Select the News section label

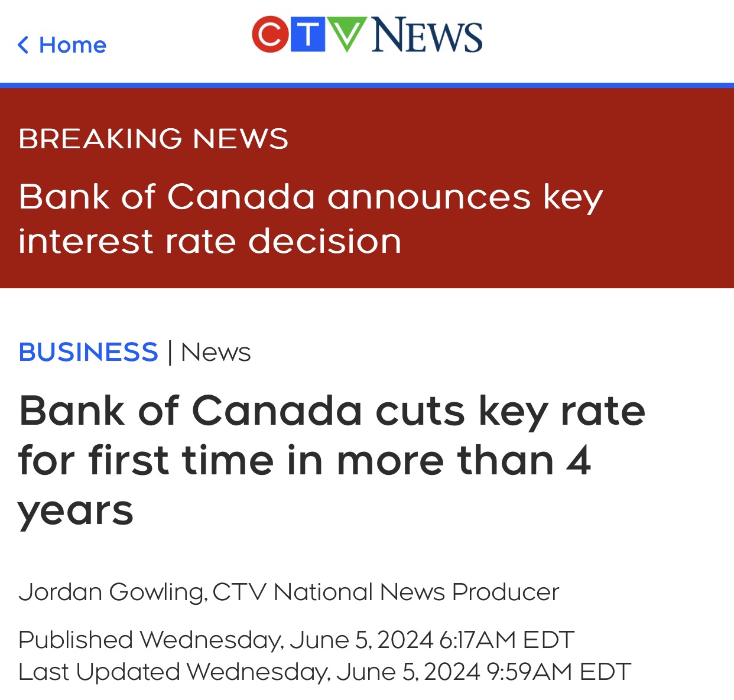pyautogui.click(x=216, y=352)
